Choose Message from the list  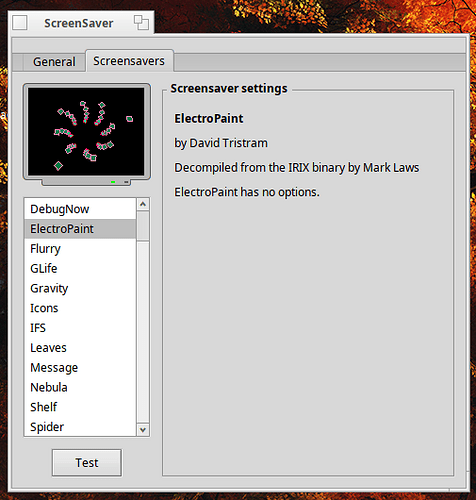click(80, 367)
